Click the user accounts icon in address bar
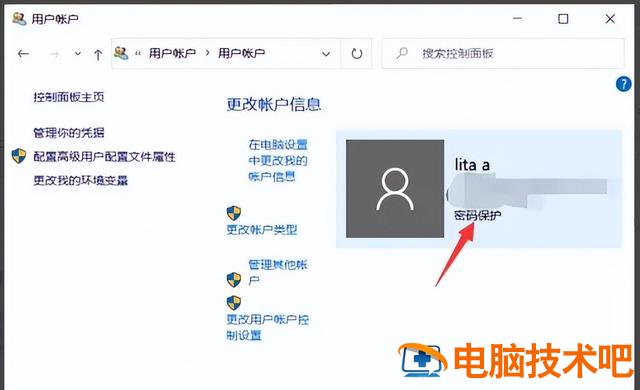Viewport: 640px width, 390px height. pos(121,53)
